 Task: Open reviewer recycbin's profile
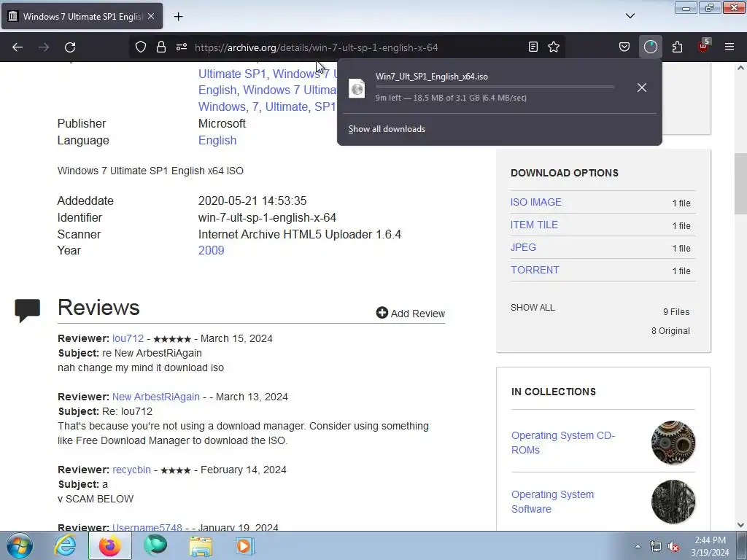pos(131,470)
